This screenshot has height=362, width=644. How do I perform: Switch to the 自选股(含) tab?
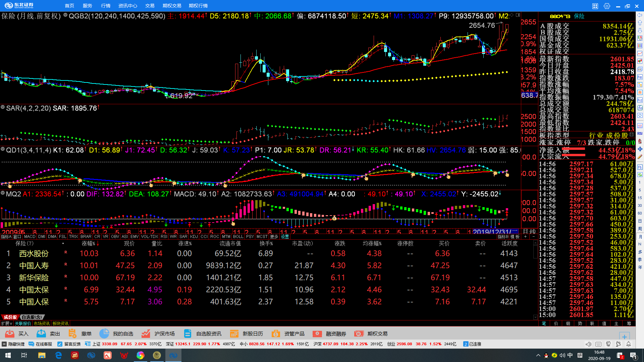(32, 317)
